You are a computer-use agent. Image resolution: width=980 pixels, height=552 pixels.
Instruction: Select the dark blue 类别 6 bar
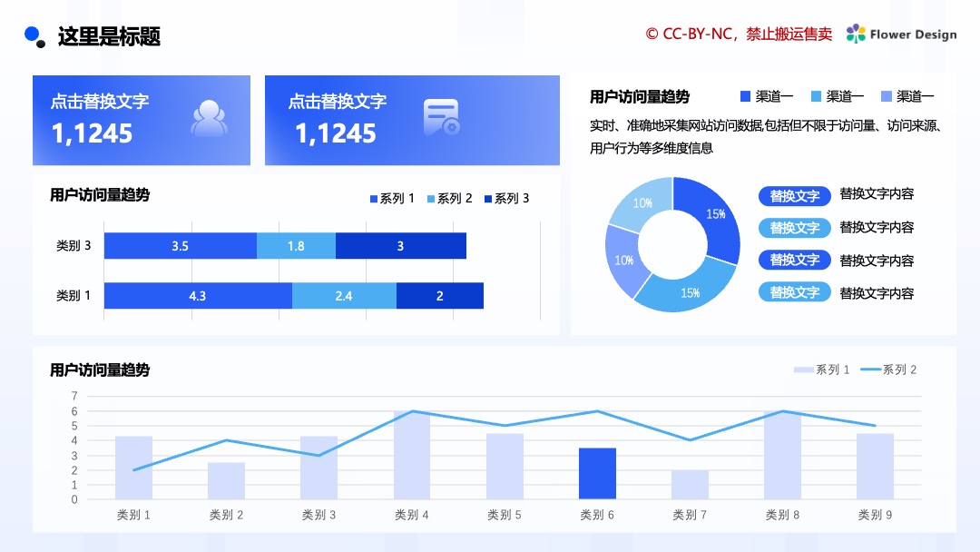(x=597, y=473)
